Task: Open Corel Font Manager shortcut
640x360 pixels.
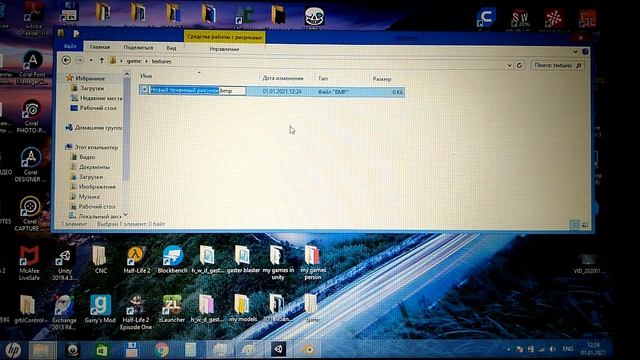Action: pos(33,68)
